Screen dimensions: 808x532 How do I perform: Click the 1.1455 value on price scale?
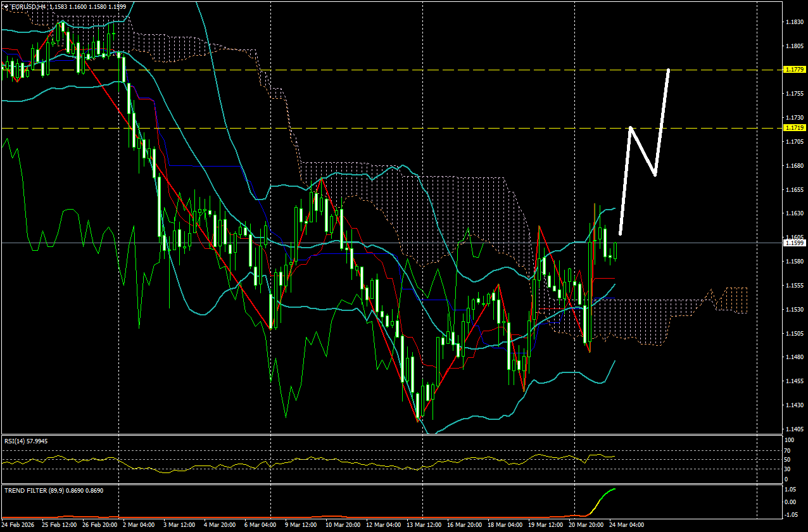point(794,381)
